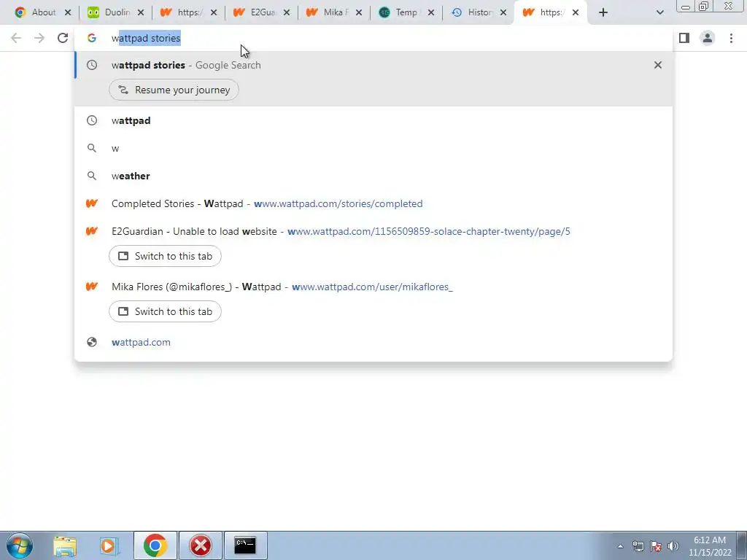This screenshot has width=747, height=560.
Task: Open the taskbar clock and date
Action: [x=710, y=546]
